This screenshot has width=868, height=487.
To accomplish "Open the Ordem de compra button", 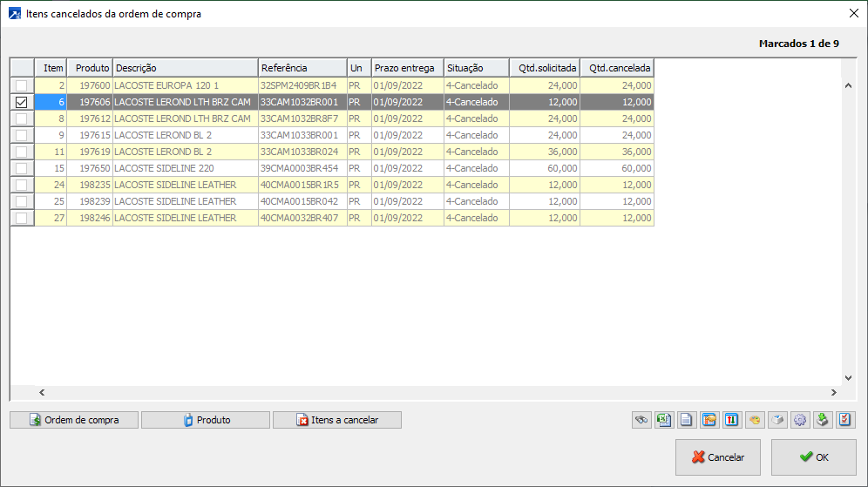I will point(73,420).
